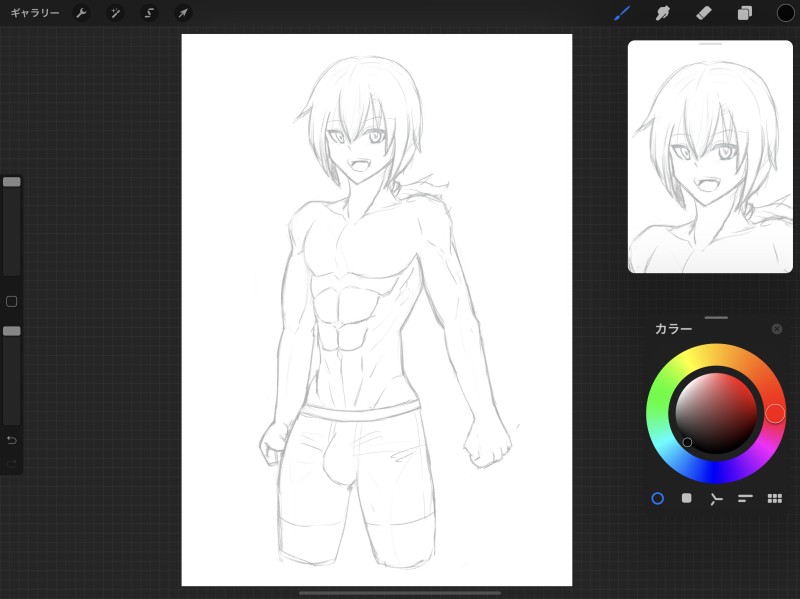Viewport: 800px width, 599px height.
Task: Open the Actions wrench menu
Action: [x=81, y=13]
